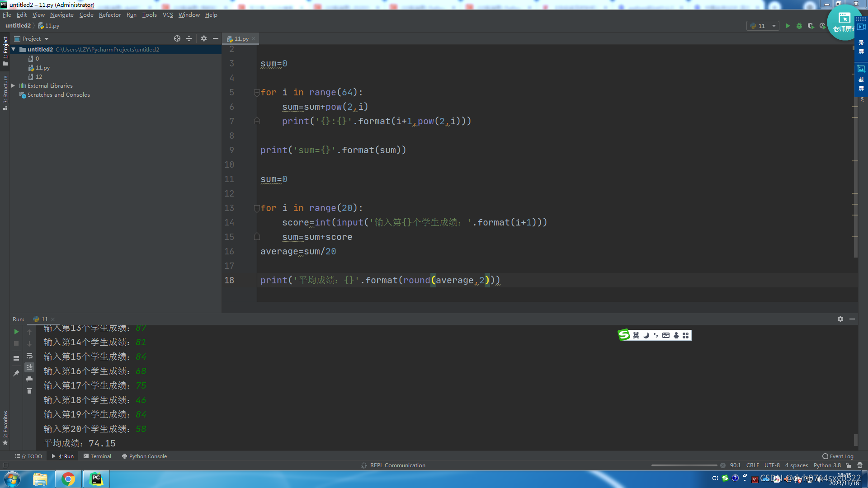
Task: Click screen recording icon in blue sidebar
Action: 861,27
